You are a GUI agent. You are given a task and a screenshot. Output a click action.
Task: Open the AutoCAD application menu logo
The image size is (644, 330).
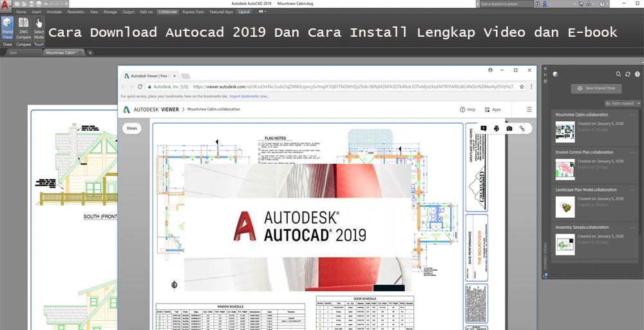5,6
